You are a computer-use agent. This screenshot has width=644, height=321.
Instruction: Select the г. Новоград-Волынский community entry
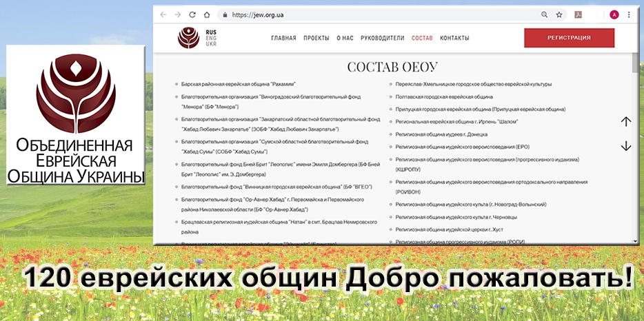point(471,204)
